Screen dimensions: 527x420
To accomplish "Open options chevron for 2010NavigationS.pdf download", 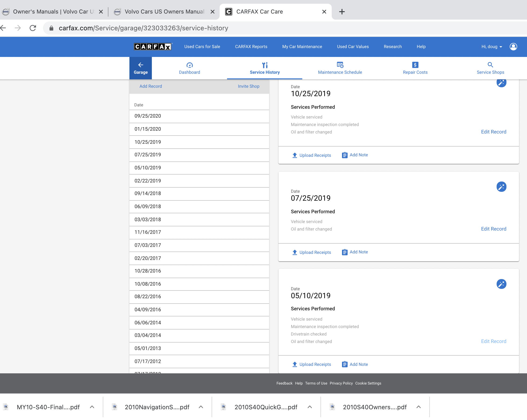I will click(x=201, y=407).
